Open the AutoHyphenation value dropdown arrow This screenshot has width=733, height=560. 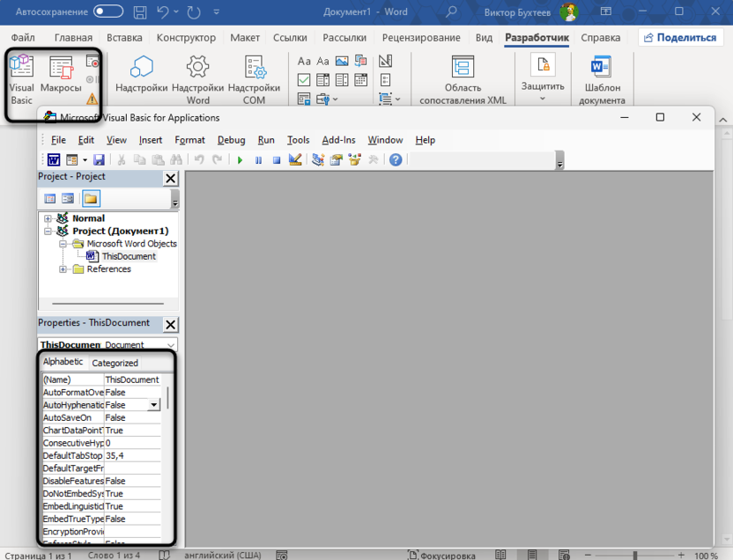[154, 405]
